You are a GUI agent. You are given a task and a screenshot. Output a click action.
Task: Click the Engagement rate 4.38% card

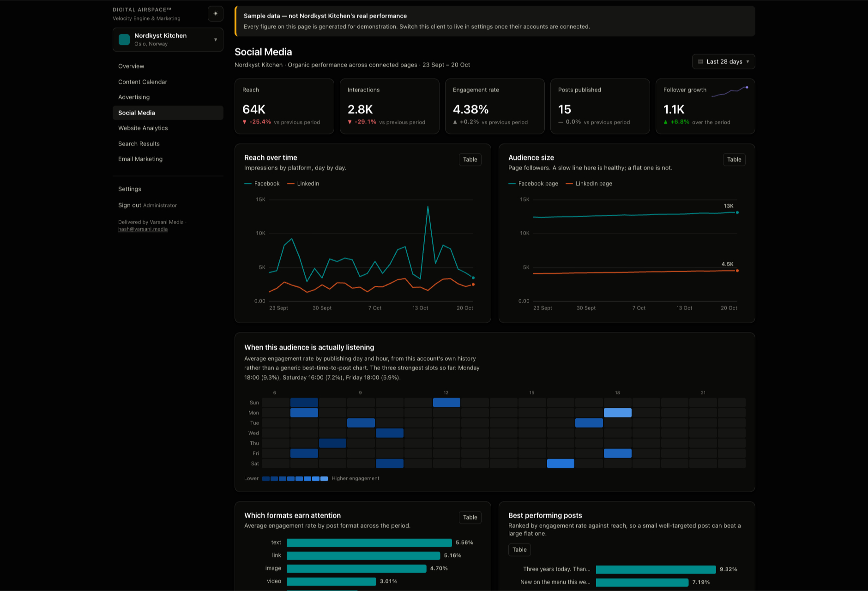pyautogui.click(x=495, y=106)
